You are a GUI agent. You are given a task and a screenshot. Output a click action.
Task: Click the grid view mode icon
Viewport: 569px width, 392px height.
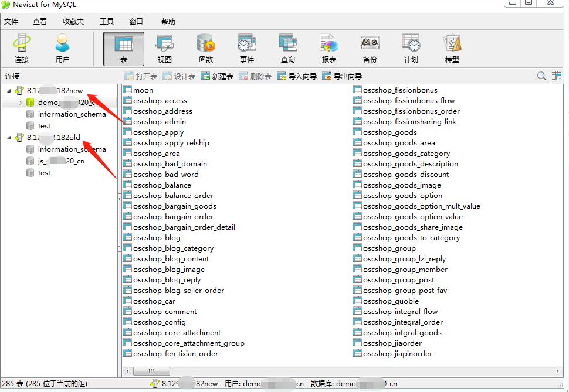point(556,76)
